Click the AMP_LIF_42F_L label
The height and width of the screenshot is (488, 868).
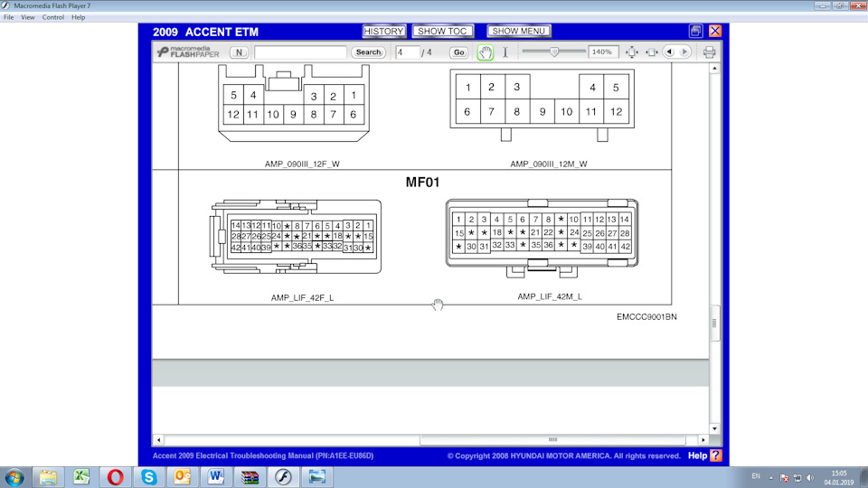302,297
